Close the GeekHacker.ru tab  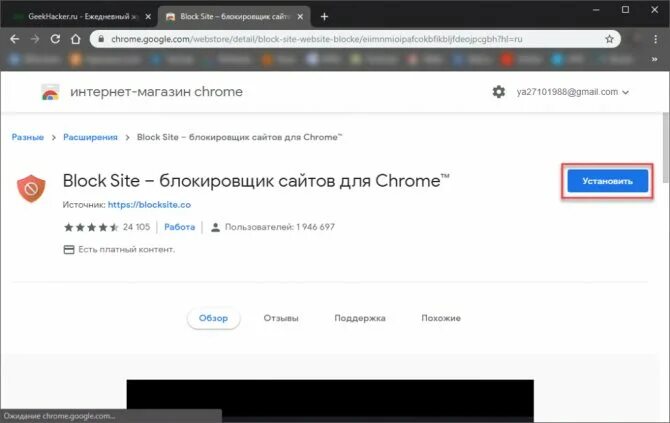[148, 17]
